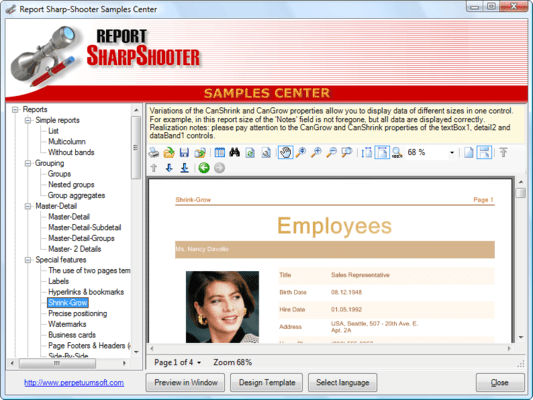The width and height of the screenshot is (533, 400).
Task: Collapse the Simple reports node
Action: click(x=28, y=120)
